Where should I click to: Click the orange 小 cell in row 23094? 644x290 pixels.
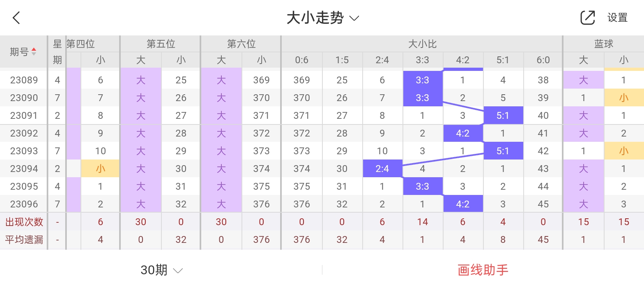click(100, 168)
